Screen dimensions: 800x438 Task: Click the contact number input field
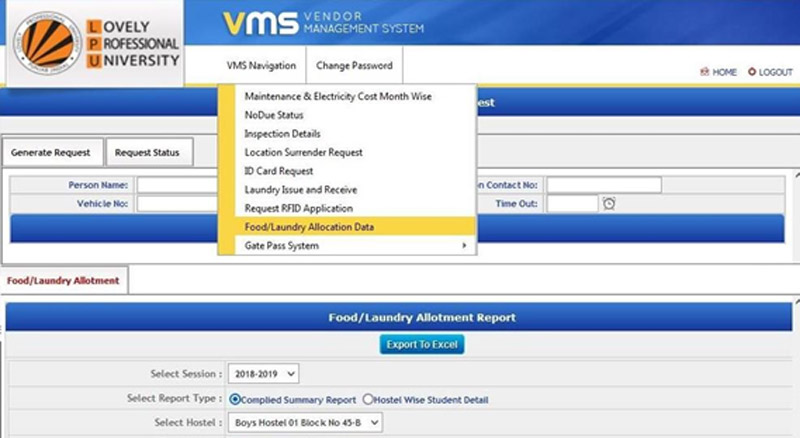coord(603,185)
